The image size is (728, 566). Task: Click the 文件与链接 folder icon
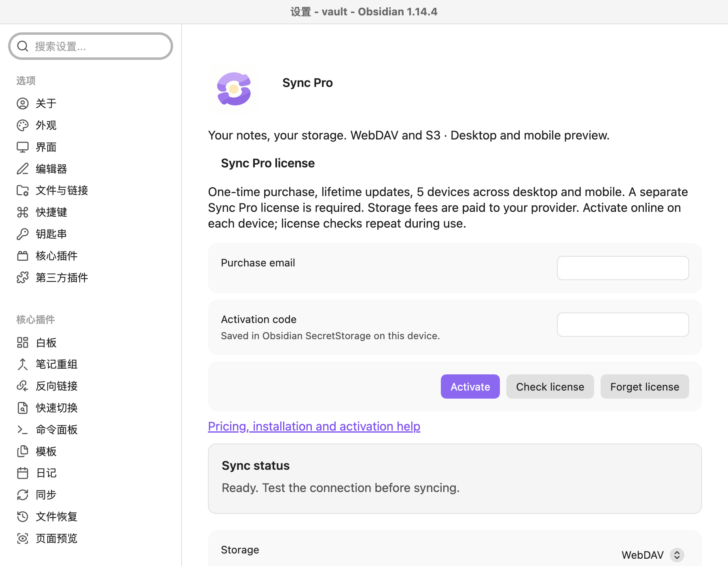tap(23, 190)
